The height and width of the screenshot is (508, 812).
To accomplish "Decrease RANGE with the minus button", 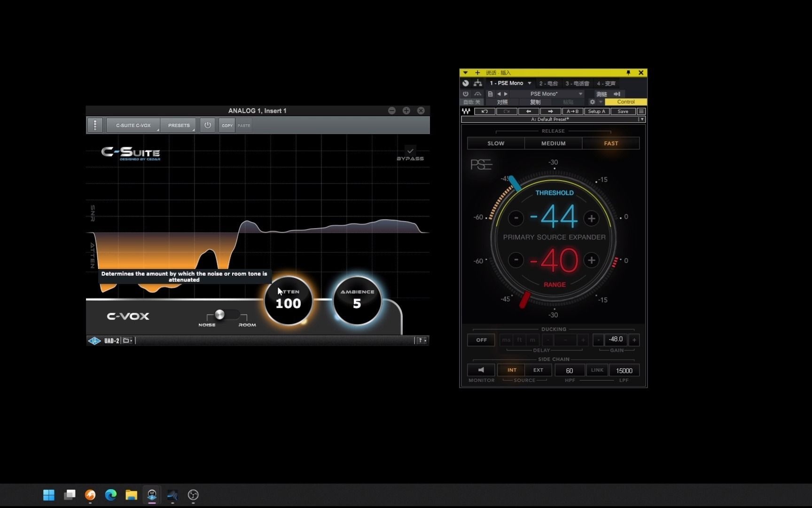I will coord(516,260).
